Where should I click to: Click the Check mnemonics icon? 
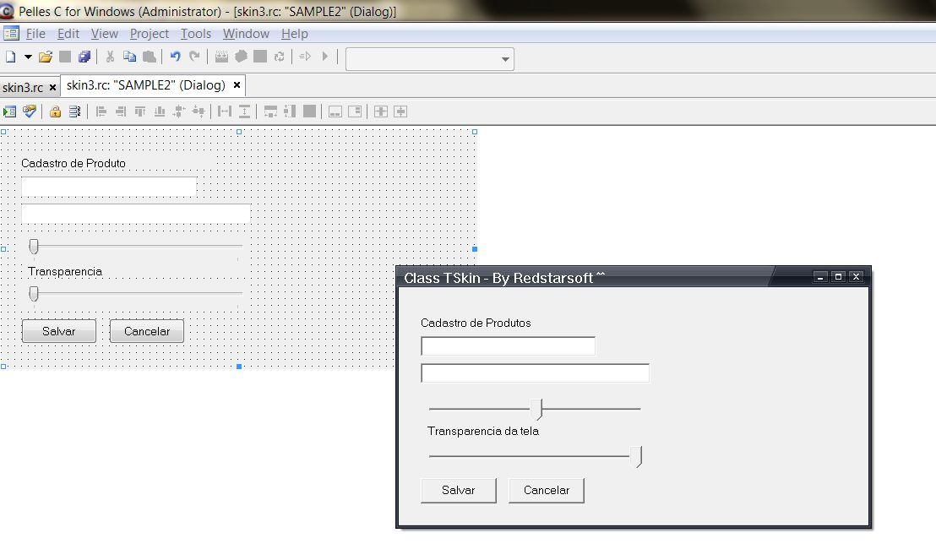pos(30,111)
